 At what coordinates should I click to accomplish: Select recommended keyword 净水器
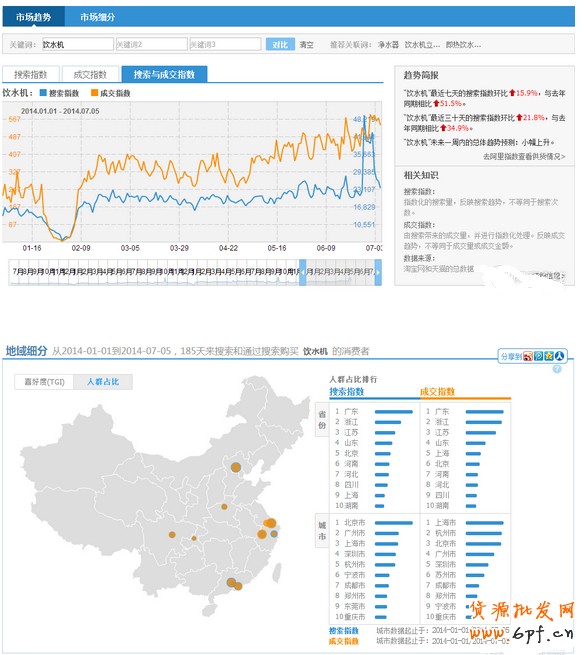(x=388, y=44)
